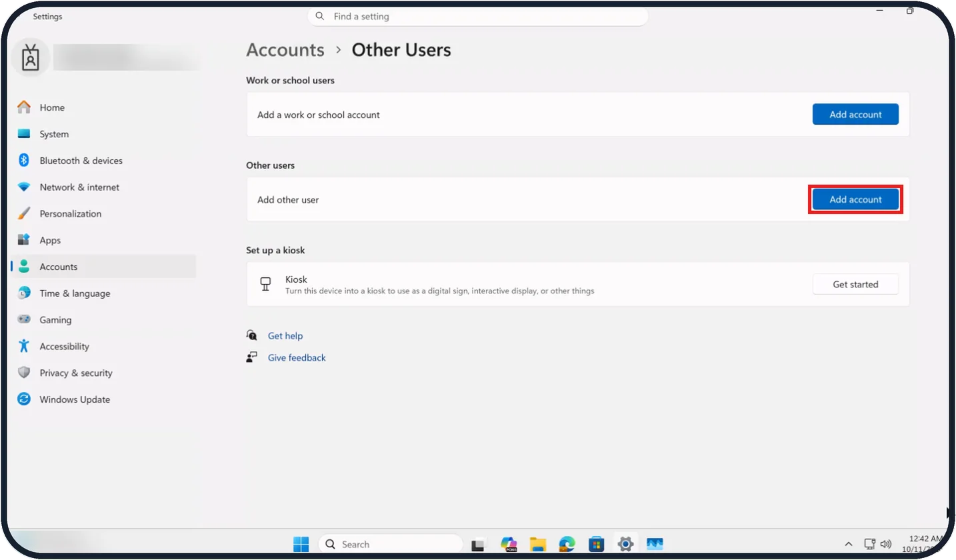This screenshot has width=956, height=560.
Task: Open Network & internet settings
Action: click(103, 187)
